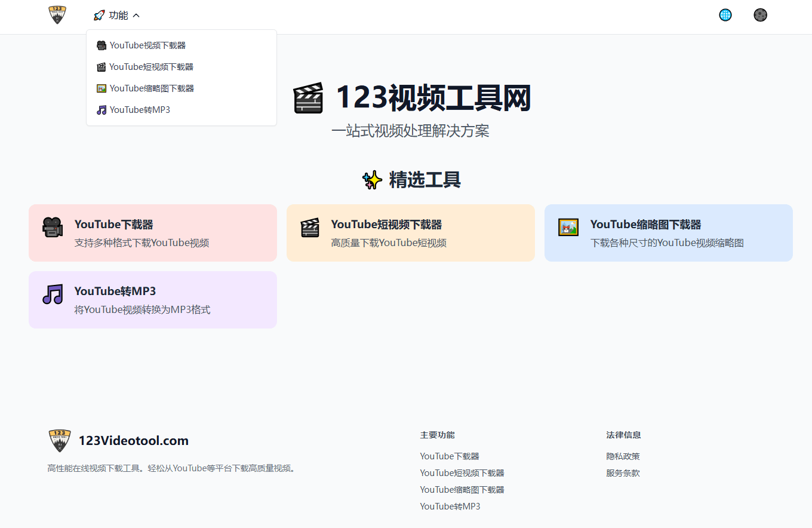Click the 123Videotool shield logo

pyautogui.click(x=57, y=14)
